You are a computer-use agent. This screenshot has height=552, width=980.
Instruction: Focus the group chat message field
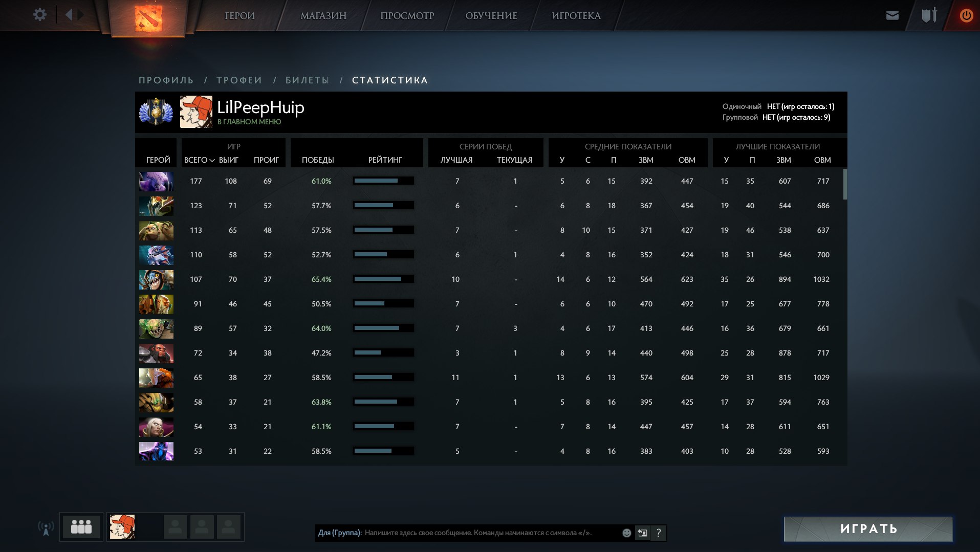pos(490,533)
